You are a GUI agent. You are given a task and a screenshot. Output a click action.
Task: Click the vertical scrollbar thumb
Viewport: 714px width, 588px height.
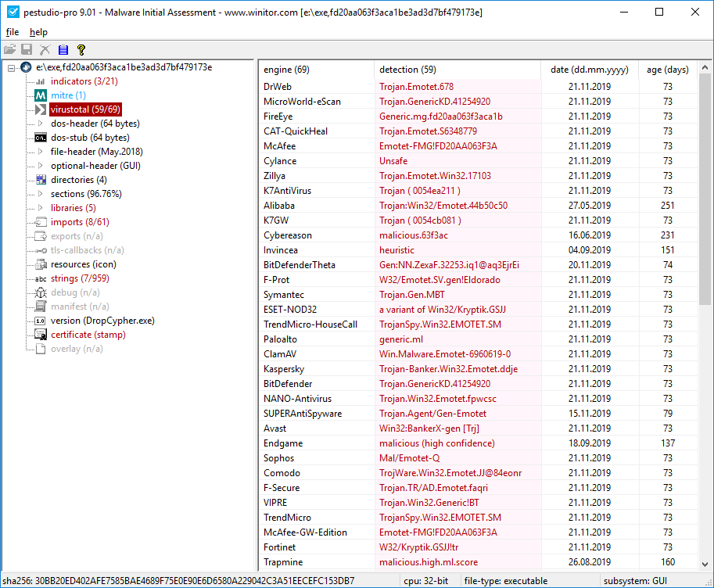[705, 189]
